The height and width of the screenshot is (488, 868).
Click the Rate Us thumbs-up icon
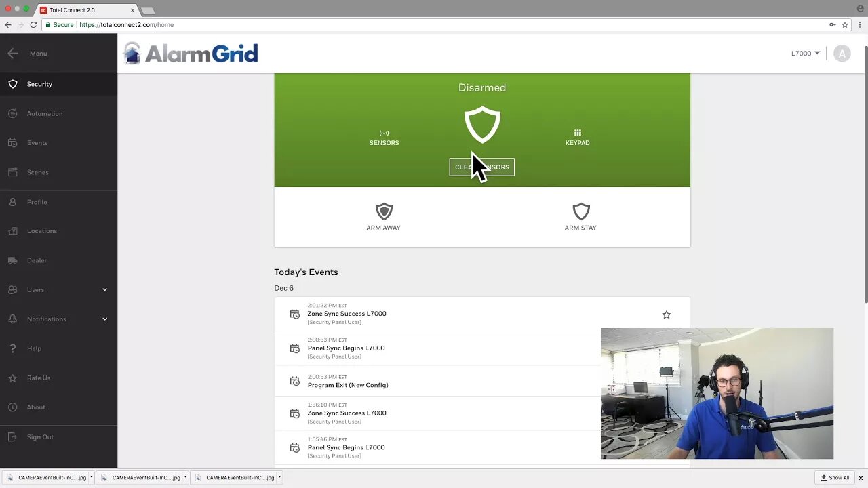pyautogui.click(x=13, y=378)
